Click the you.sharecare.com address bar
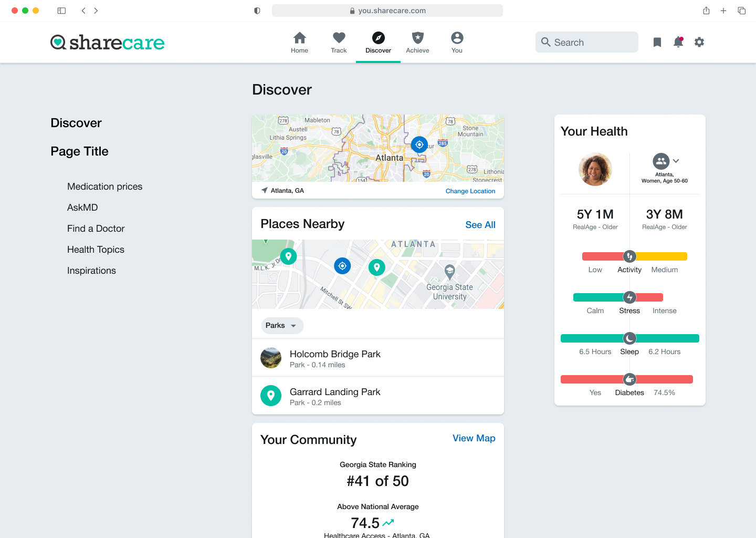 point(387,11)
